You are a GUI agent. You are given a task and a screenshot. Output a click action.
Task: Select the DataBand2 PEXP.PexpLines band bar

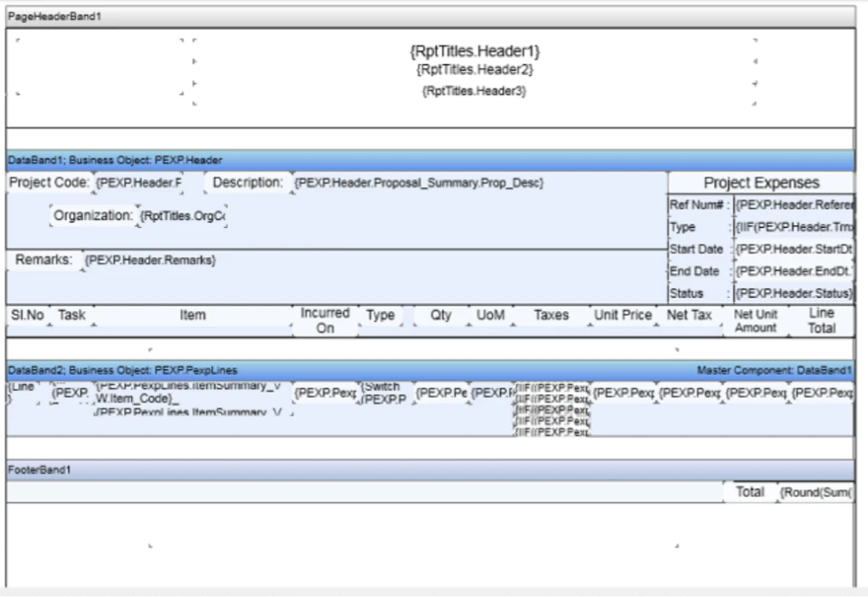pos(430,370)
